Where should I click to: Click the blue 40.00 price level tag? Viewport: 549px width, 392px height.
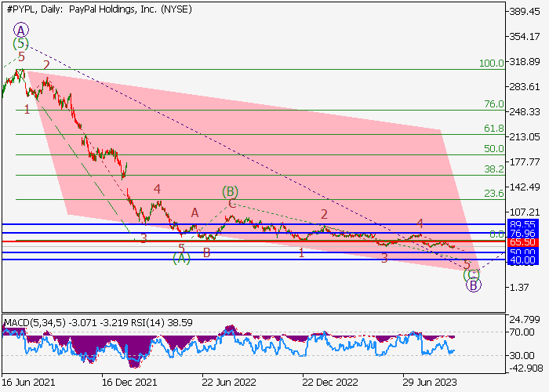(522, 260)
